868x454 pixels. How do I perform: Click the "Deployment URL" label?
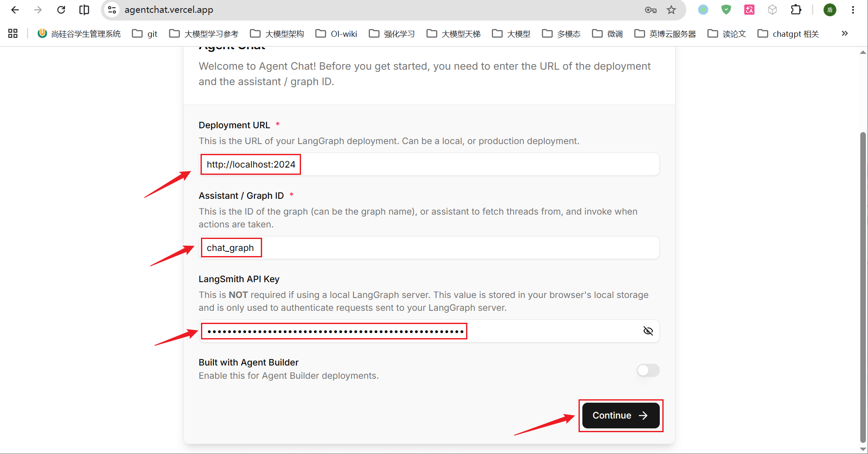(234, 125)
